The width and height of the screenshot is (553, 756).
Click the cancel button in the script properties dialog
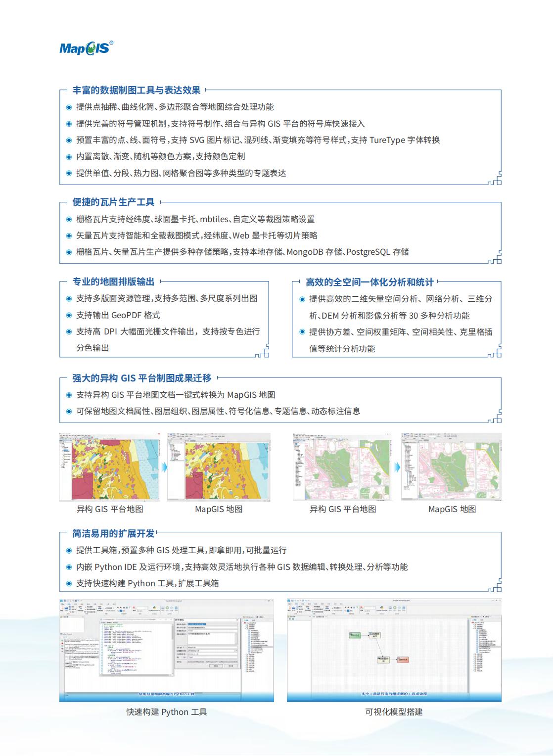pos(230,666)
